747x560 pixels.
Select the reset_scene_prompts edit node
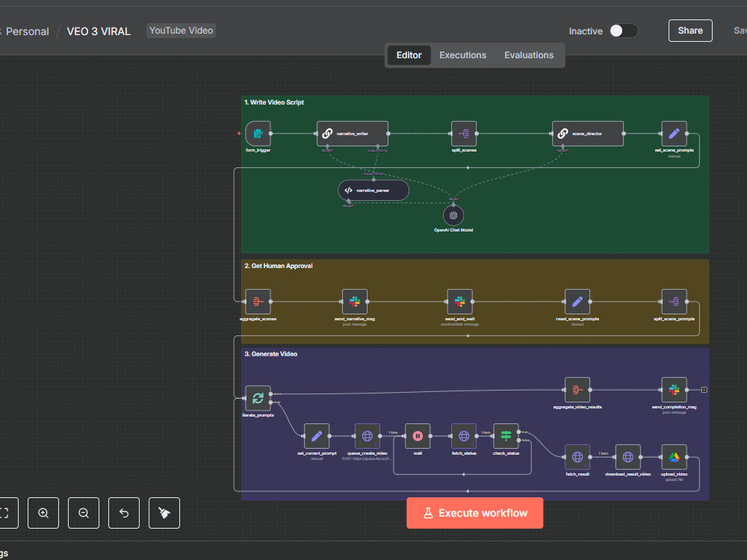577,302
